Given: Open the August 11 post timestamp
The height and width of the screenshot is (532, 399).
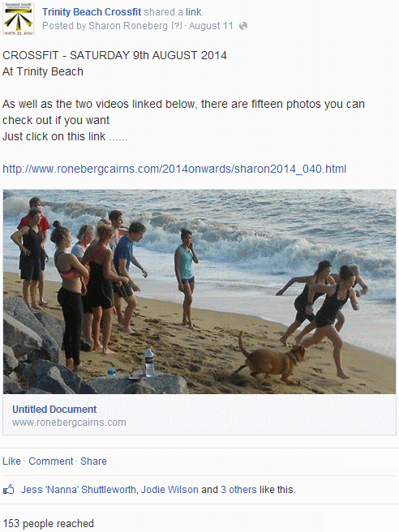Looking at the screenshot, I should pos(211,26).
